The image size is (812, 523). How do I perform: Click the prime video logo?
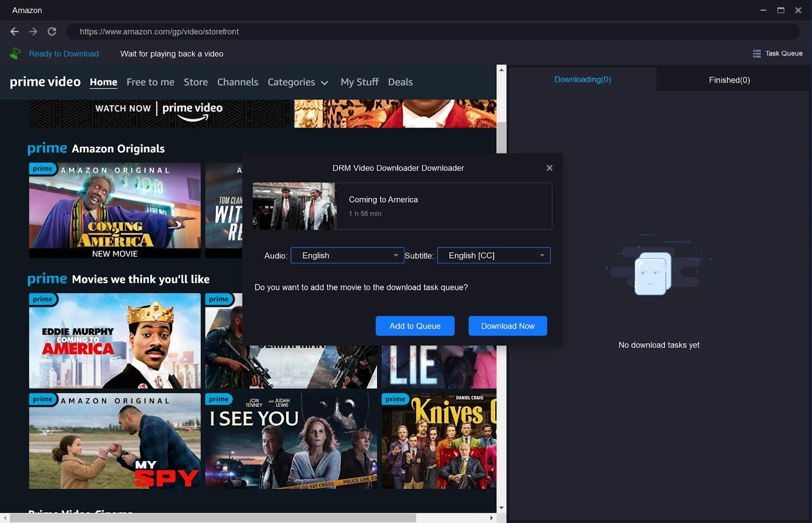pos(45,82)
